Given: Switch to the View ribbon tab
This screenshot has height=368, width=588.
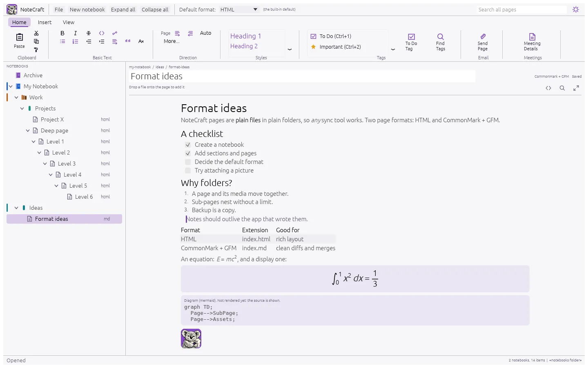Looking at the screenshot, I should pyautogui.click(x=69, y=22).
